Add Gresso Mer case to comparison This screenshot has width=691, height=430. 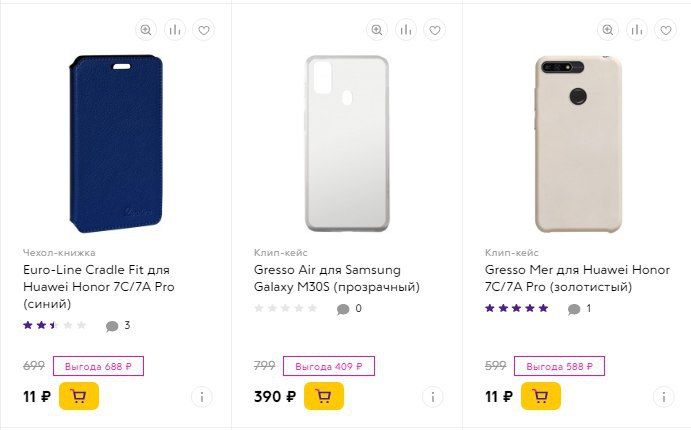(637, 30)
